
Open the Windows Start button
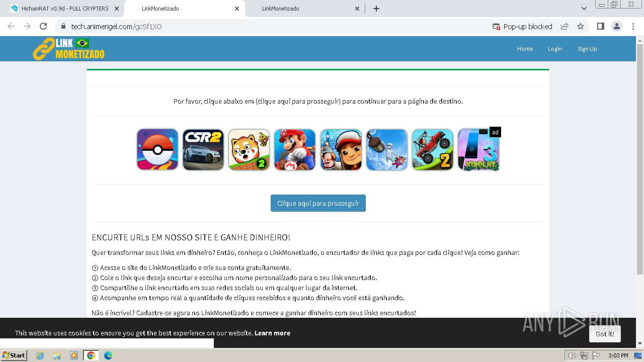14,355
